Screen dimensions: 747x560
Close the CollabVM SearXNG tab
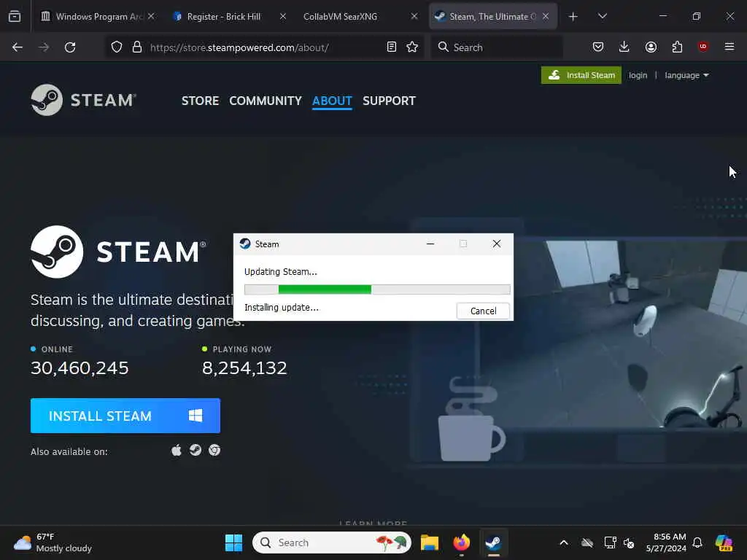pos(414,16)
